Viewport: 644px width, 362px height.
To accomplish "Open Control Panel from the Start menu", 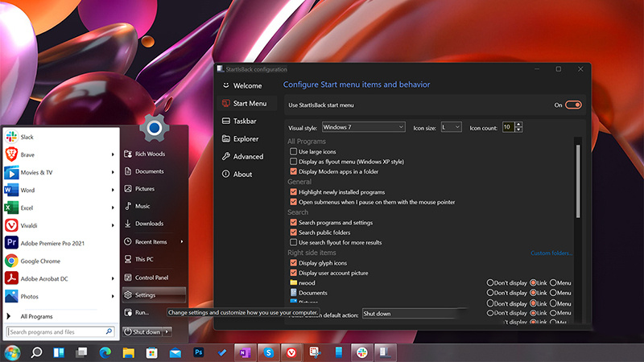I will pos(154,278).
